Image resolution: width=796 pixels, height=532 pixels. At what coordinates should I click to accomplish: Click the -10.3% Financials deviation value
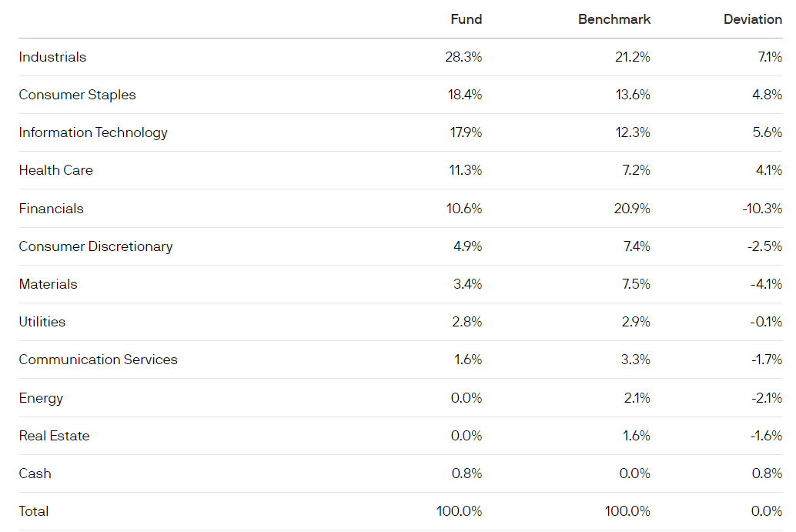tap(762, 209)
